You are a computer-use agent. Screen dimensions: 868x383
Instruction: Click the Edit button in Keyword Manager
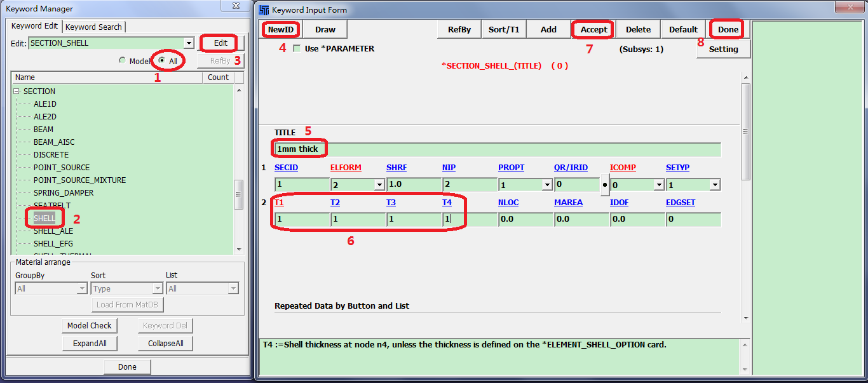point(220,43)
